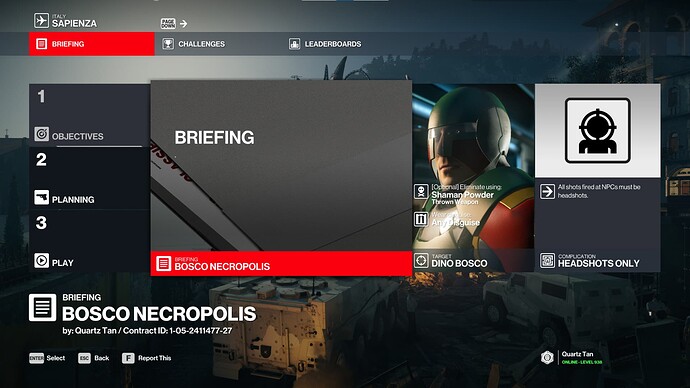
Task: Click the Bosco Necropolis title
Action: [x=159, y=314]
